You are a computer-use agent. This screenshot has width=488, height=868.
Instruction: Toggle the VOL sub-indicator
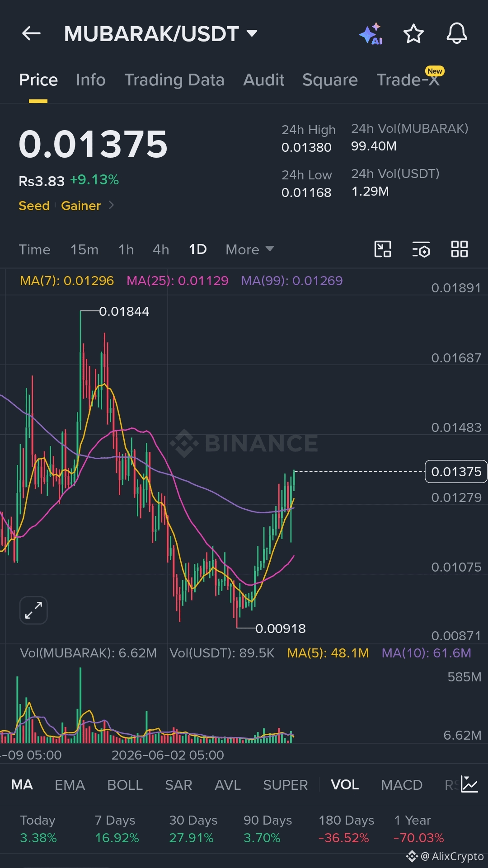[x=345, y=785]
